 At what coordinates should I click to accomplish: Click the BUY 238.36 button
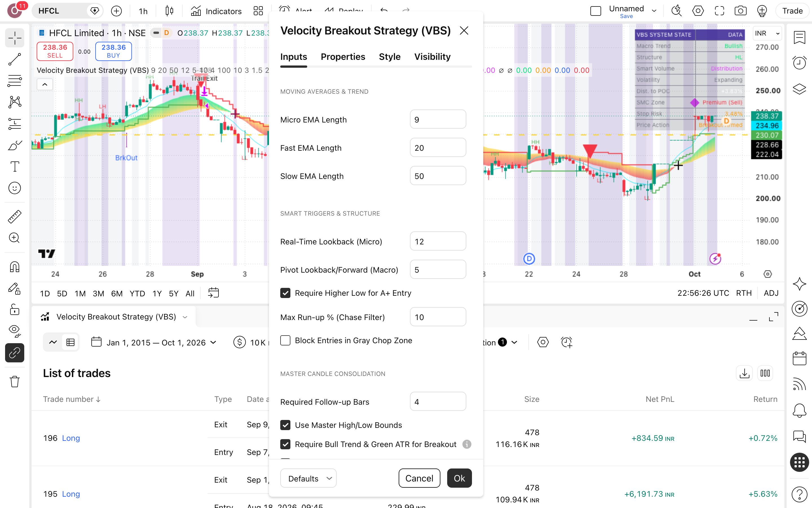coord(113,51)
